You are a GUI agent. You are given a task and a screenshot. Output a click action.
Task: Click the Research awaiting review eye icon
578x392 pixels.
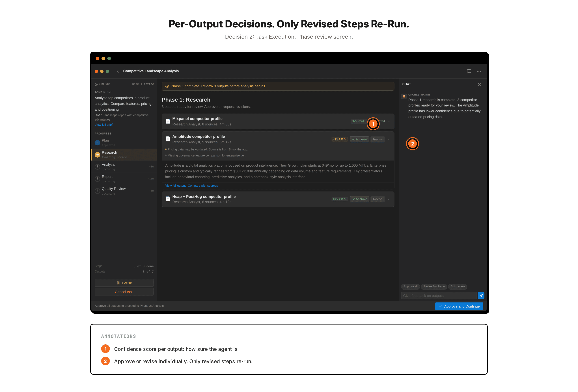97,155
